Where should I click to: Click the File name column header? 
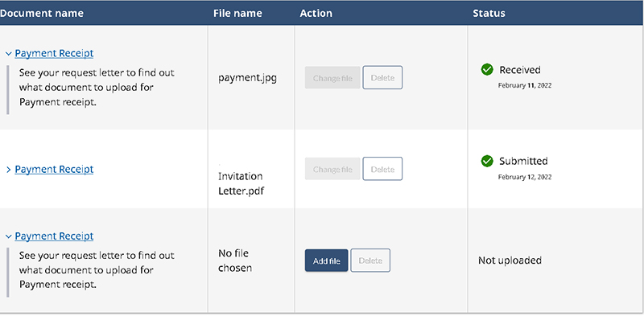pyautogui.click(x=237, y=13)
